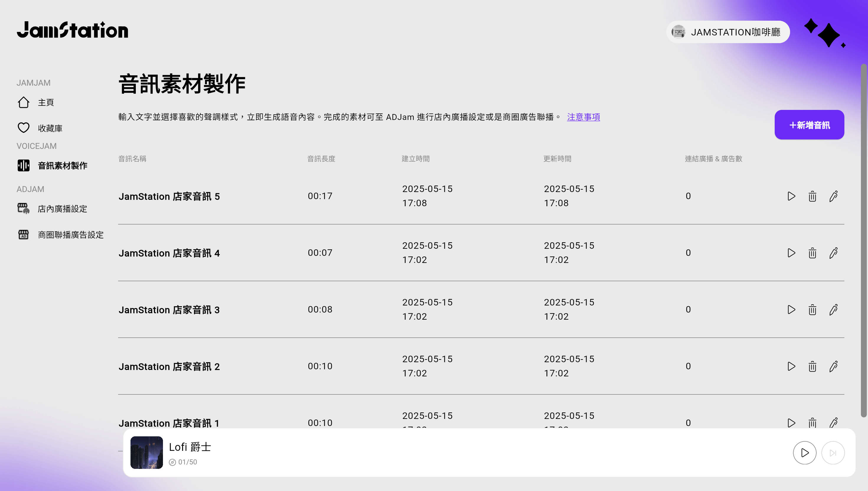
Task: Click the 01/50 track counter
Action: click(x=188, y=462)
